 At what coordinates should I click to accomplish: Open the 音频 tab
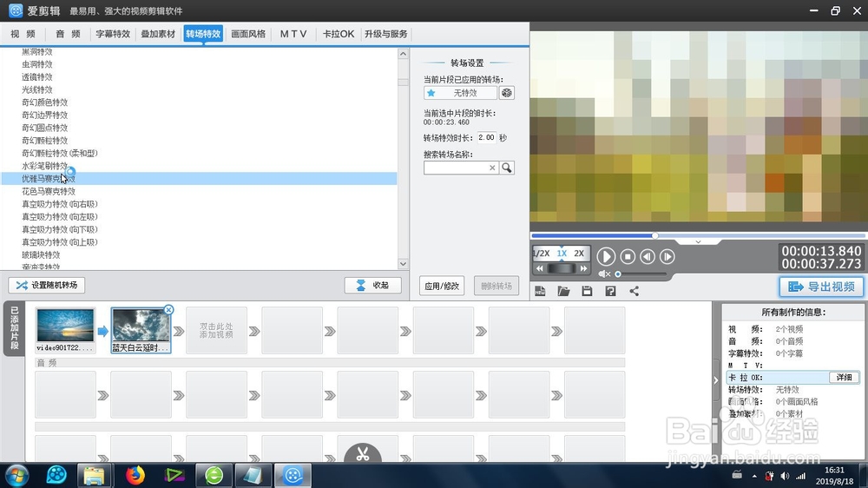point(68,34)
